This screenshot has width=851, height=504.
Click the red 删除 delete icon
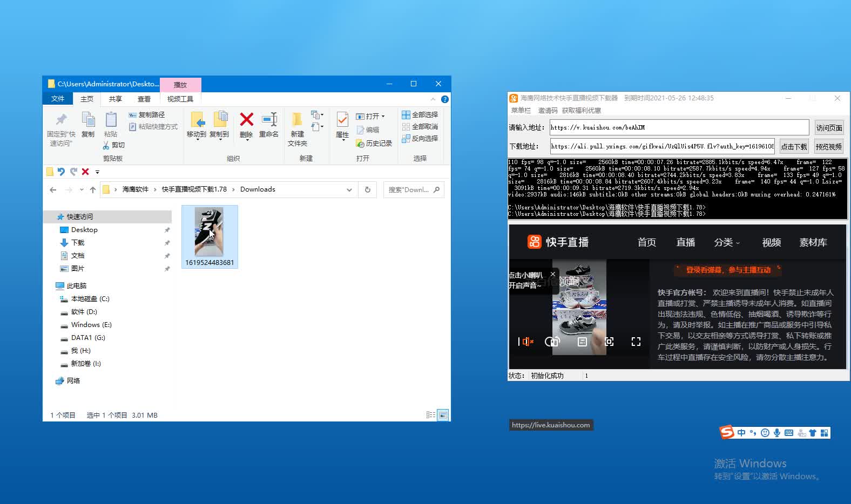pos(247,119)
